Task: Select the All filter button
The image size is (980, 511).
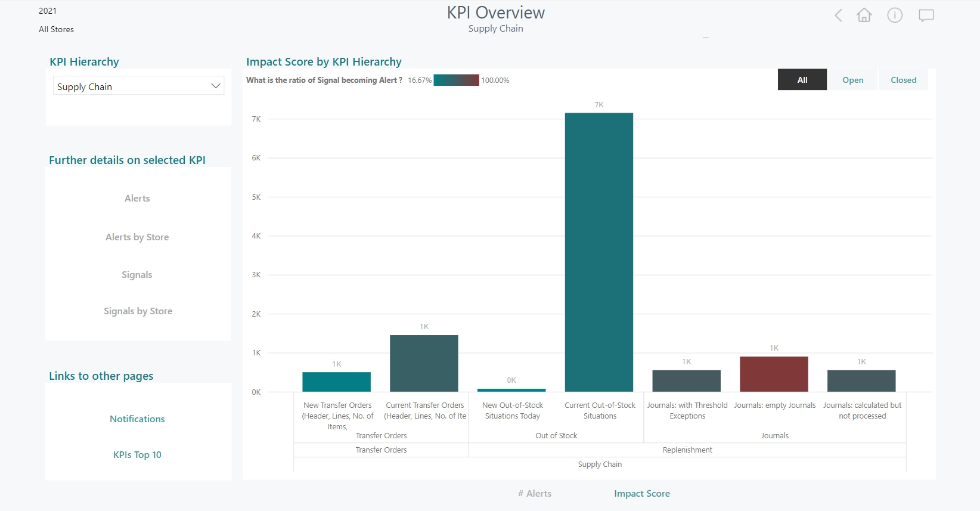Action: (802, 80)
